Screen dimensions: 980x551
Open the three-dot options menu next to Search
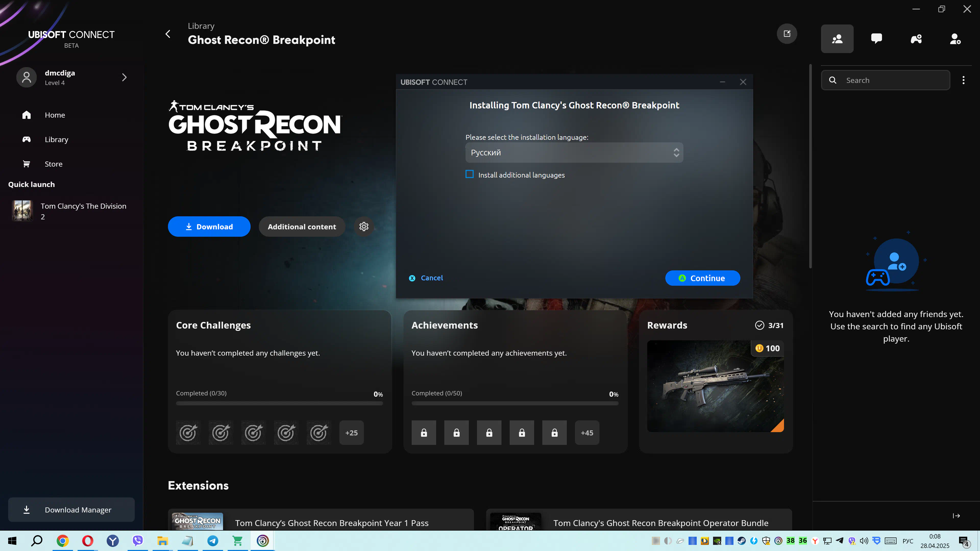(963, 80)
